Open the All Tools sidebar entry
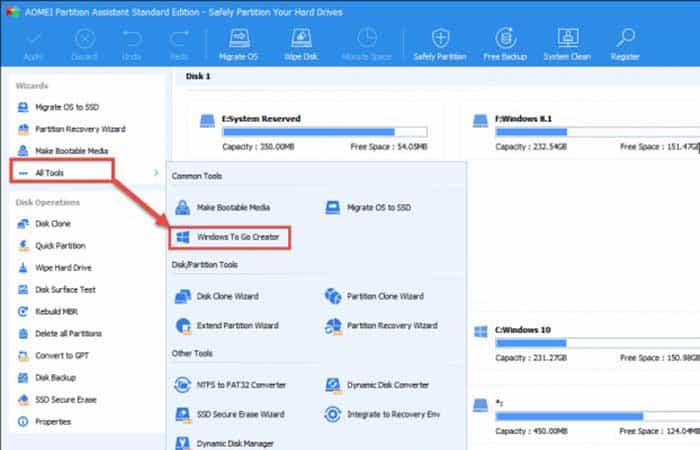This screenshot has height=450, width=700. pyautogui.click(x=61, y=172)
